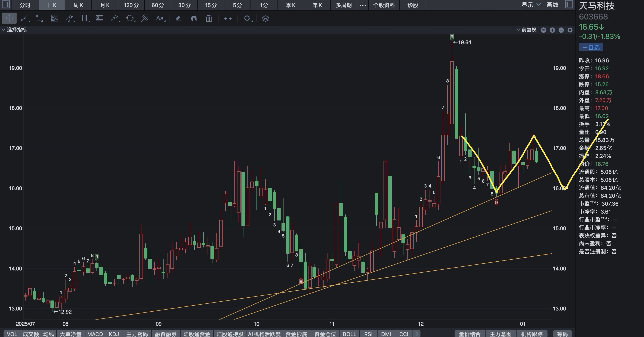Pick the Aa text annotation tool
The height and width of the screenshot is (337, 644).
click(x=160, y=19)
